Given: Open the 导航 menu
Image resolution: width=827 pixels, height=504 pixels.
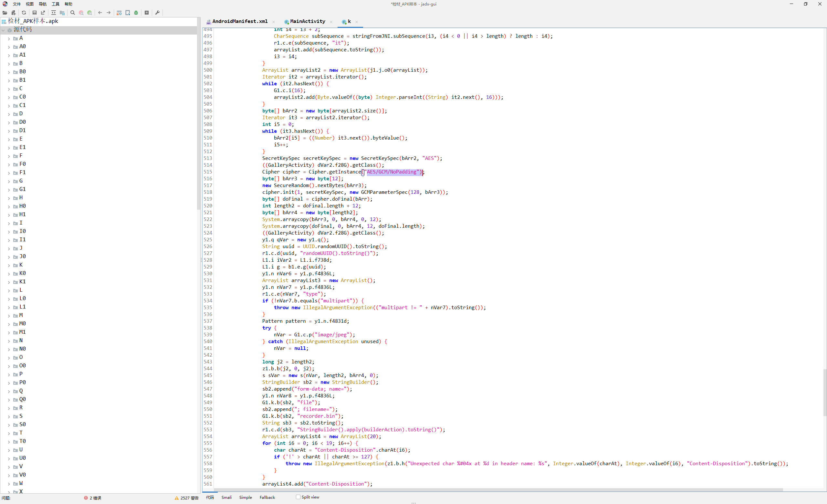Looking at the screenshot, I should [43, 4].
